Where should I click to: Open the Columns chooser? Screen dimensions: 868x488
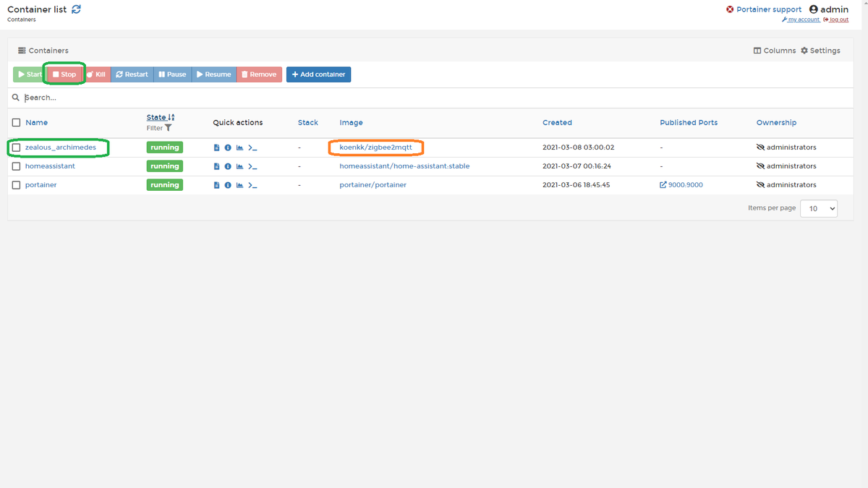click(x=775, y=51)
